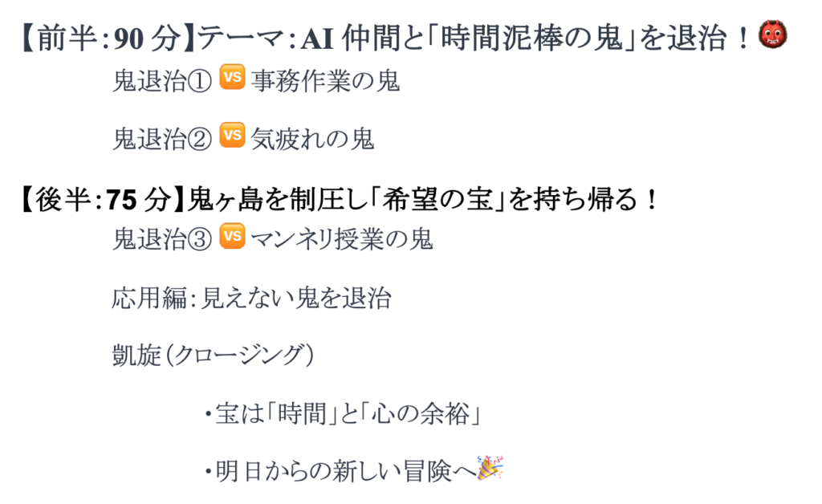Click the VS badge beside 事務作業の鬼
The width and height of the screenshot is (822, 504).
click(x=232, y=77)
